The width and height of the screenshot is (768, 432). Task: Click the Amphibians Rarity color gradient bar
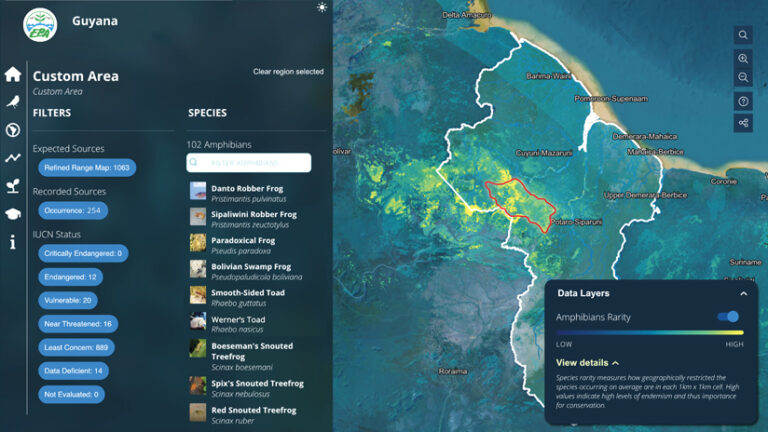coord(649,333)
